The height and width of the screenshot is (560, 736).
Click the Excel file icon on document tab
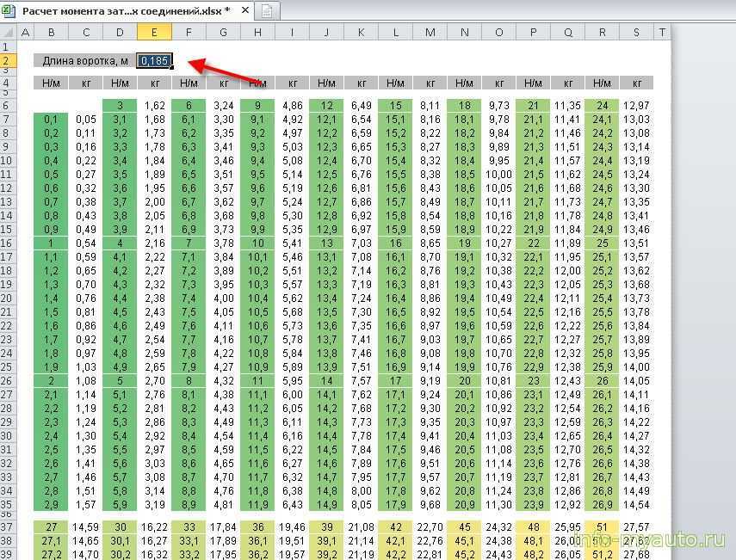9,10
